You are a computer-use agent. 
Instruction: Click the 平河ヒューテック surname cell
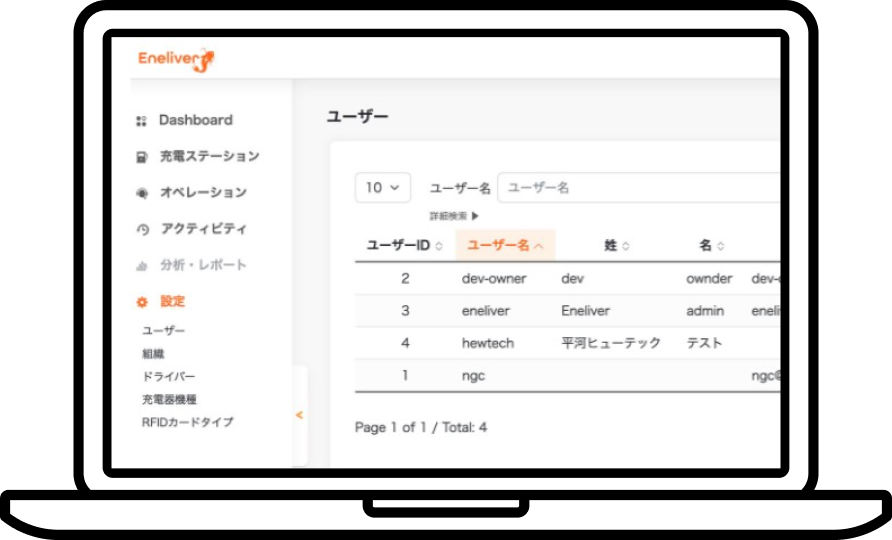click(611, 343)
